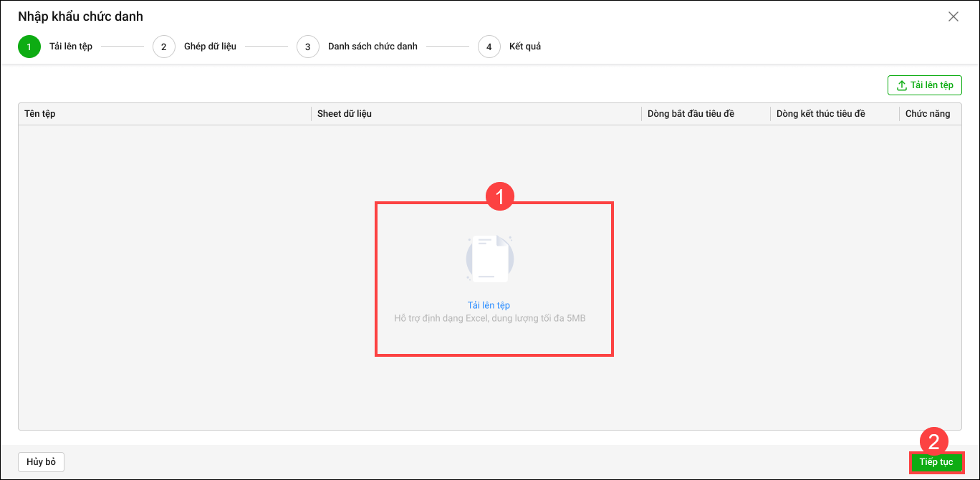Select the Danh sách chức danh step label
The image size is (980, 480).
click(373, 47)
